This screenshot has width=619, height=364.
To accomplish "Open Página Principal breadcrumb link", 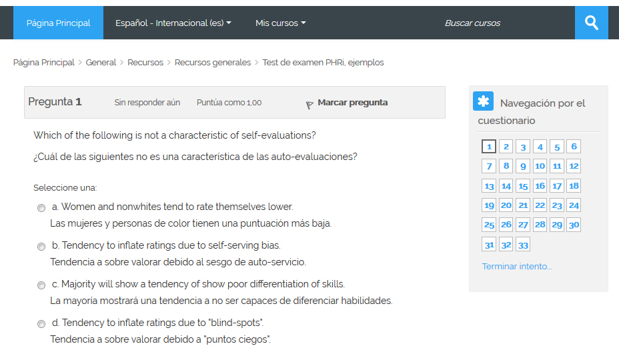I will click(x=44, y=62).
